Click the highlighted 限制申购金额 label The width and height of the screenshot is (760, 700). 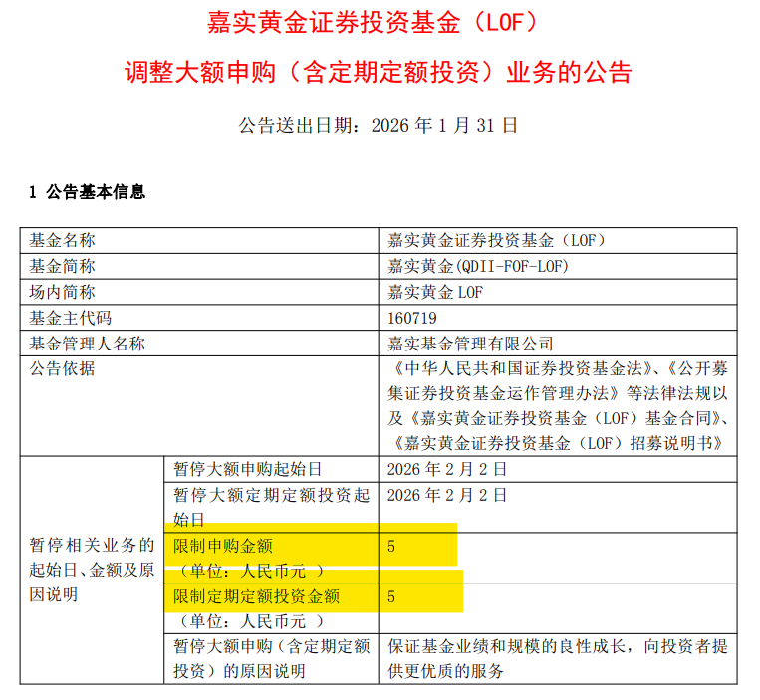point(222,546)
